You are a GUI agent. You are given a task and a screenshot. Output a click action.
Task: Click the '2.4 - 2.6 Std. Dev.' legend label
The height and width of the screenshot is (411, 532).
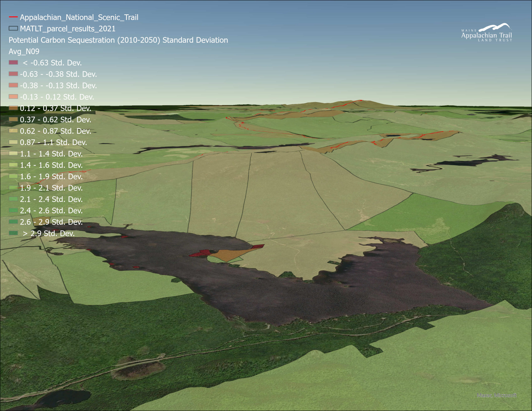tap(51, 210)
